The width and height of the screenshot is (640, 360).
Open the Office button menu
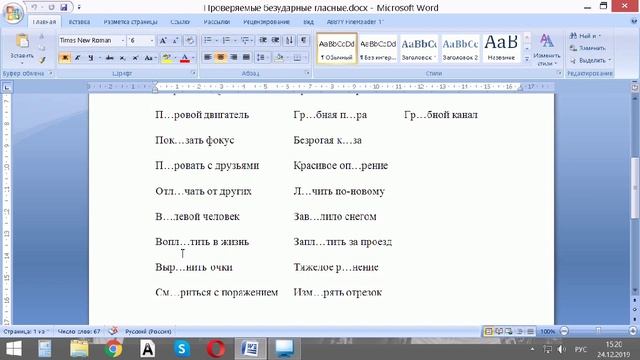[x=12, y=12]
